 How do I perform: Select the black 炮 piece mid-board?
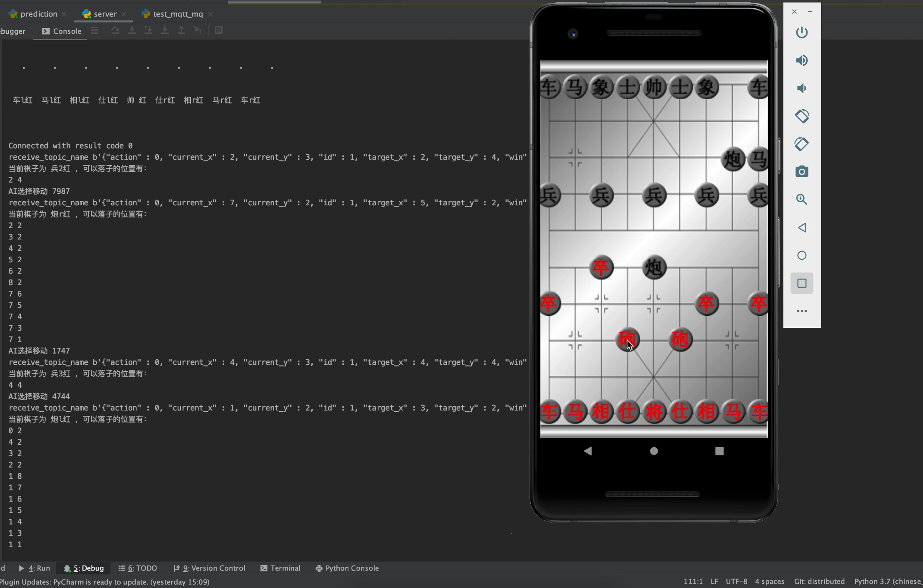click(x=654, y=267)
